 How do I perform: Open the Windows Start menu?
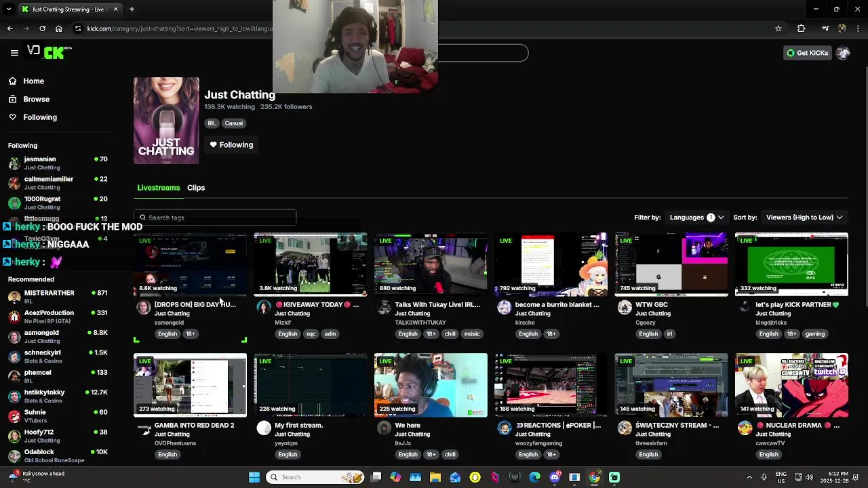254,477
